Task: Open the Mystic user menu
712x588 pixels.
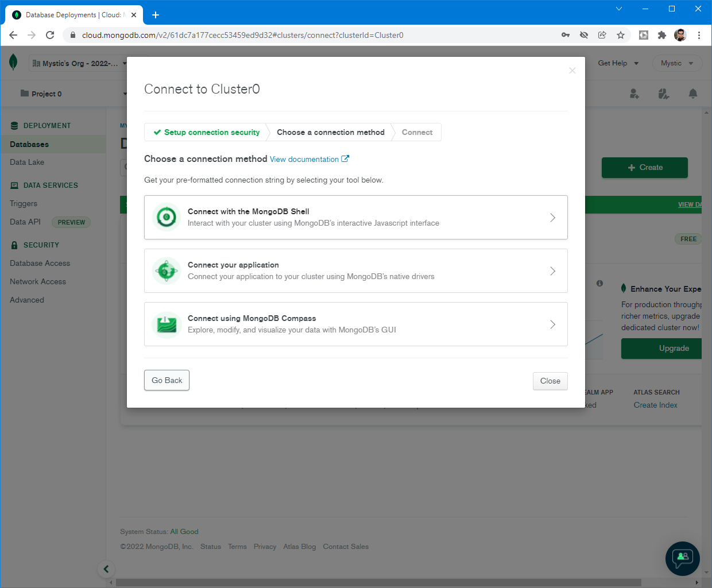Action: [677, 63]
